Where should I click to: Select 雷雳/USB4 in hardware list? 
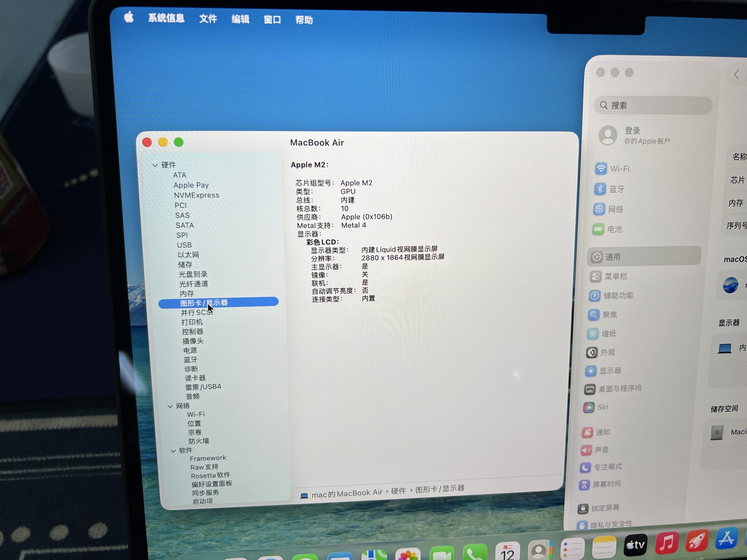203,387
